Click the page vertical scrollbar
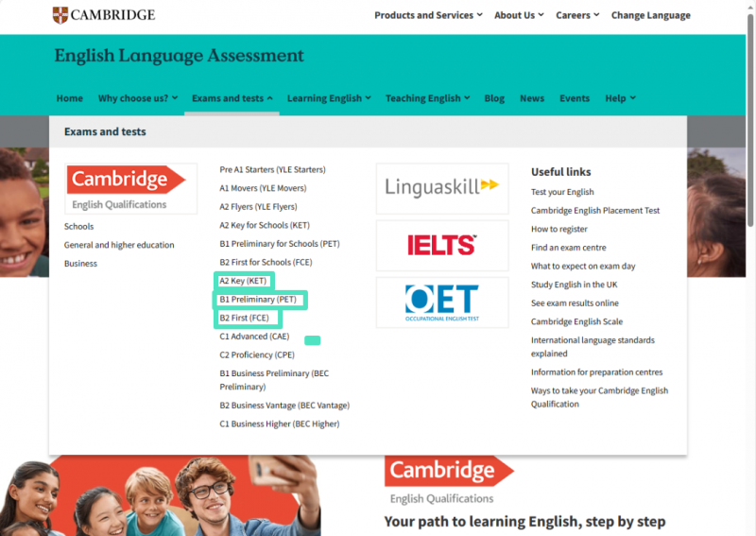The height and width of the screenshot is (536, 756). (750, 121)
